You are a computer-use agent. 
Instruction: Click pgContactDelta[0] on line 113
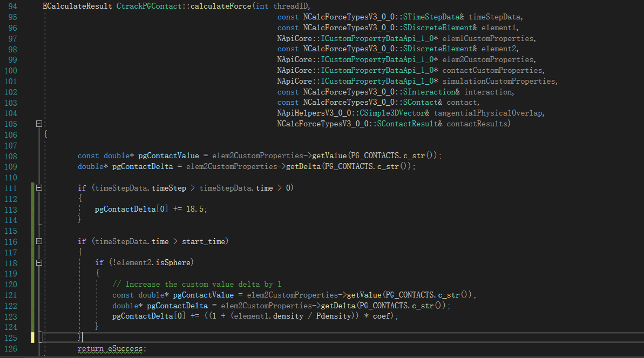pos(131,209)
